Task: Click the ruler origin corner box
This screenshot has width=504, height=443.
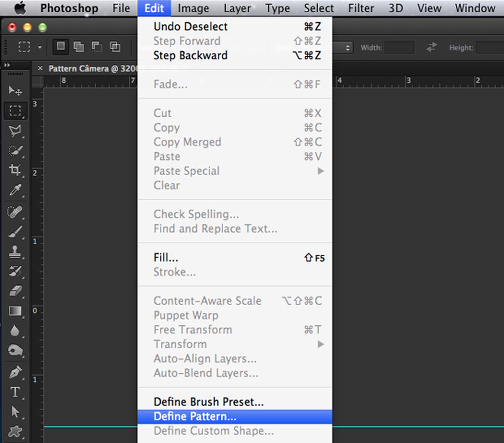Action: coord(37,82)
